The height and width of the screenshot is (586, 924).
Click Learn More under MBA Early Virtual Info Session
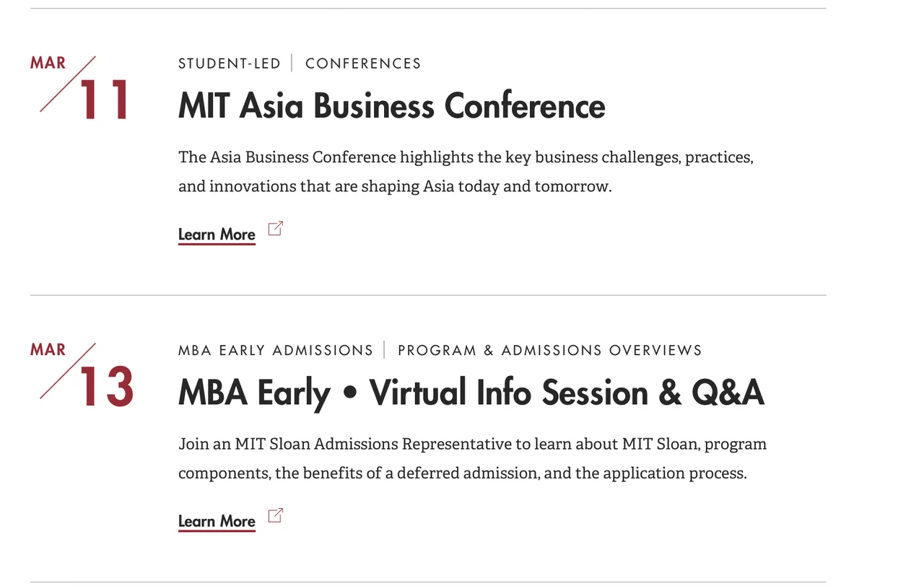click(217, 521)
